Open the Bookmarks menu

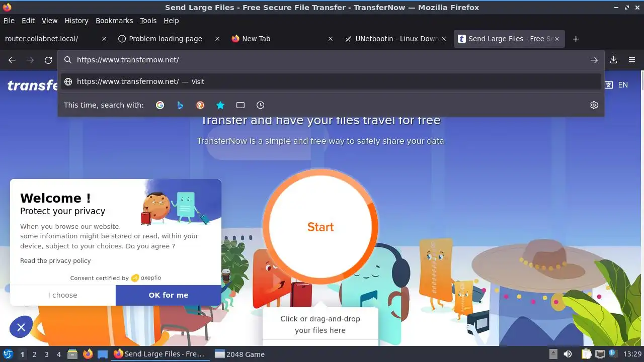[x=114, y=21]
